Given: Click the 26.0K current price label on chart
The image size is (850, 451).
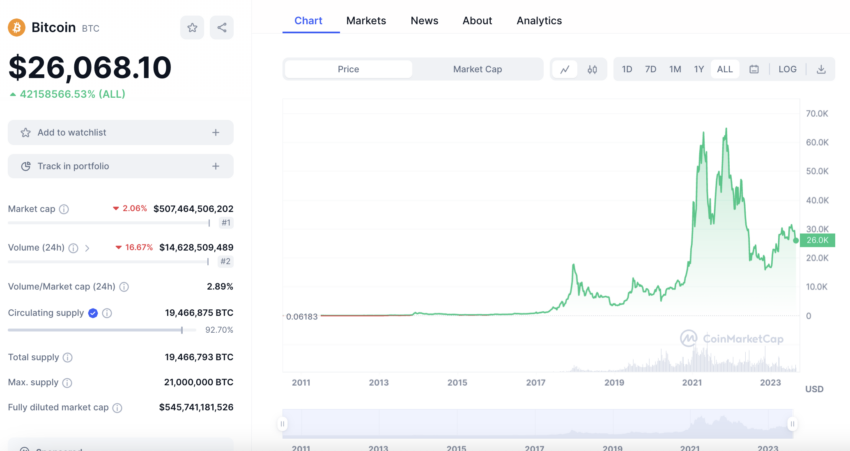Looking at the screenshot, I should (817, 240).
